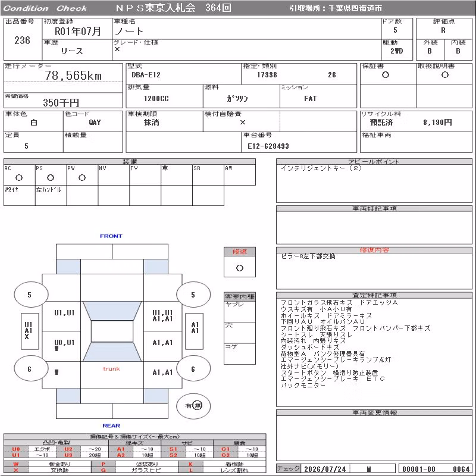The height and width of the screenshot is (476, 476).
Task: Click the code 00001-00
Action: point(419,469)
